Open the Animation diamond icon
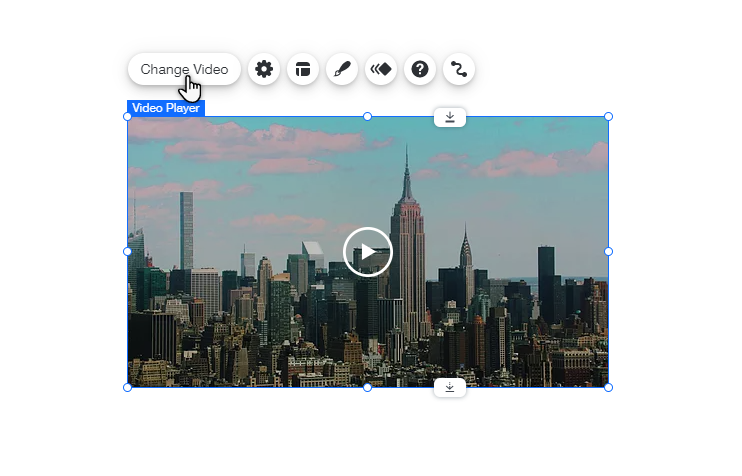742x476 pixels. (x=381, y=69)
